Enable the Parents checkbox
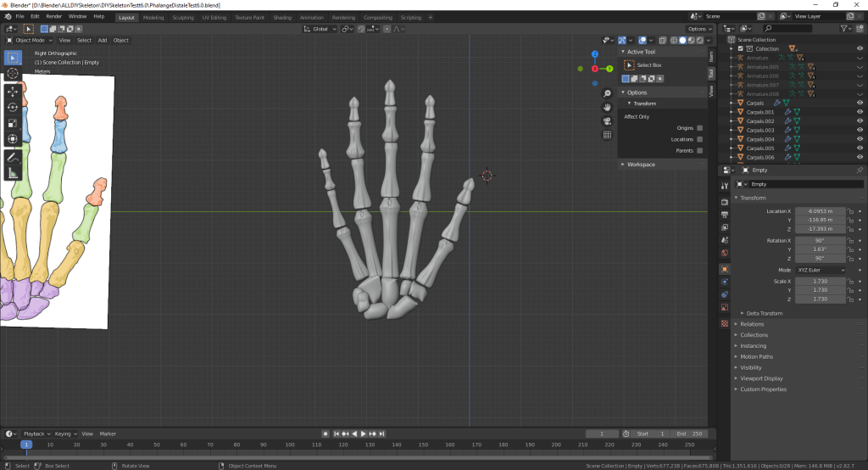The image size is (868, 470). click(x=699, y=150)
